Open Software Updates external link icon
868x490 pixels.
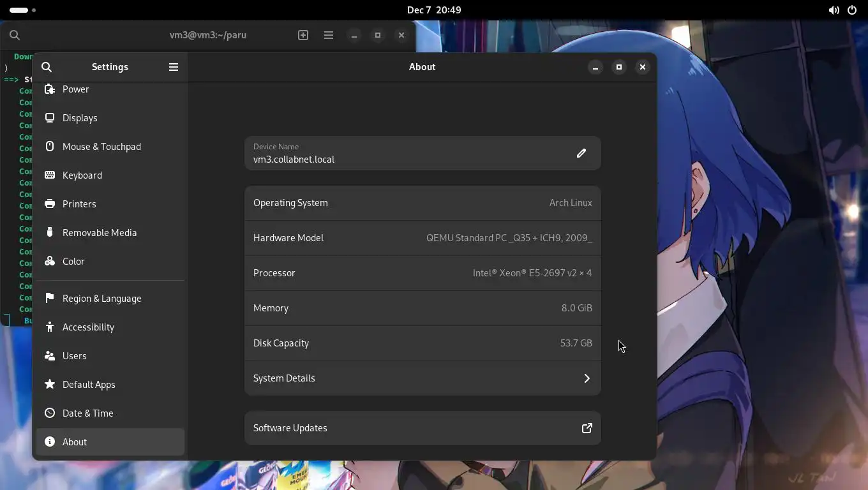(587, 428)
